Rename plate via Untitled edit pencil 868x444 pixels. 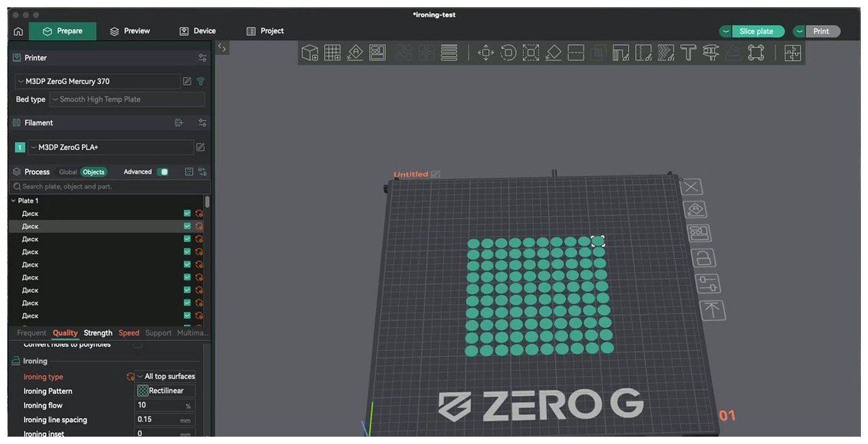(x=435, y=174)
